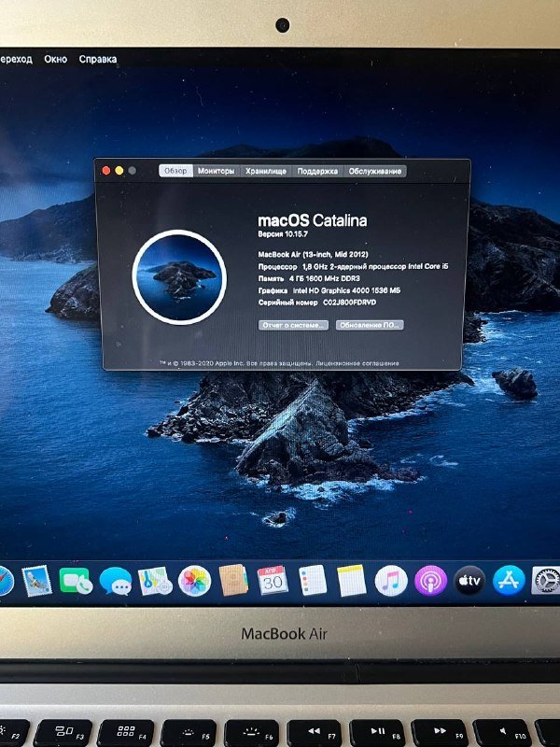Open the Окно menu
Viewport: 560px width, 747px height.
point(56,59)
